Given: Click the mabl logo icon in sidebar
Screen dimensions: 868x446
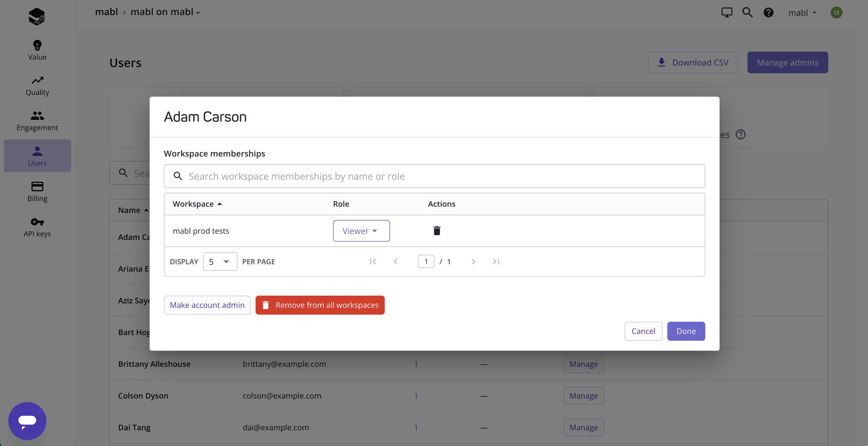Looking at the screenshot, I should click(37, 16).
